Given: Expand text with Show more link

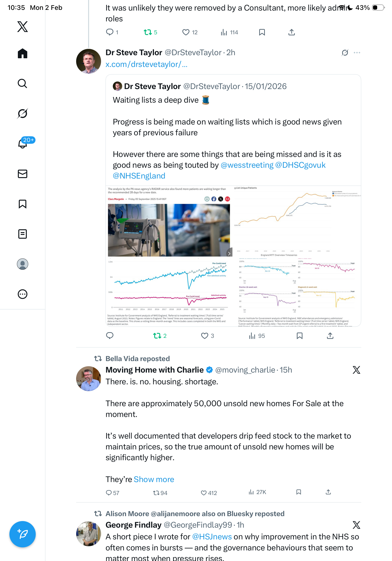Looking at the screenshot, I should (154, 479).
